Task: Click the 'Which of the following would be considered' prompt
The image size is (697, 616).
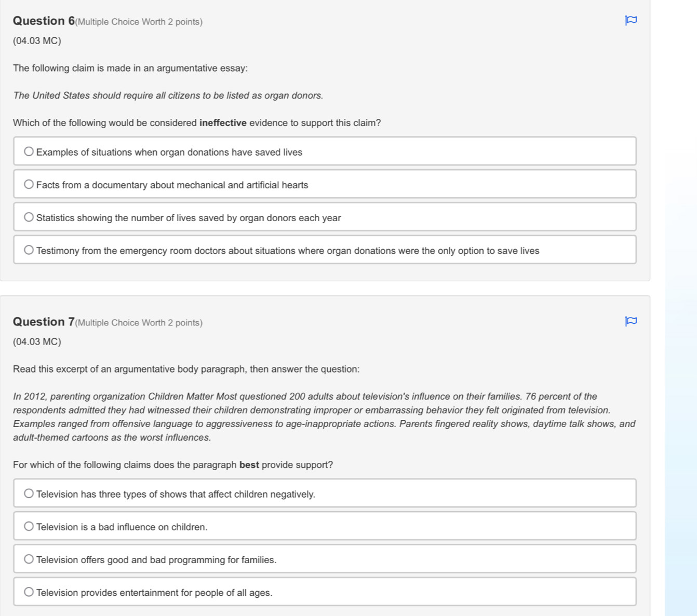Action: coord(197,123)
